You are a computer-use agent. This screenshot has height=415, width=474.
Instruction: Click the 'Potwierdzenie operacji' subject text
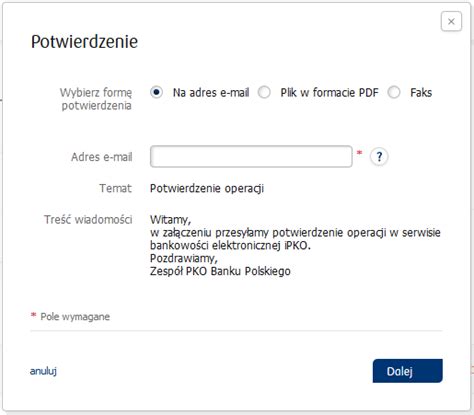(x=207, y=188)
